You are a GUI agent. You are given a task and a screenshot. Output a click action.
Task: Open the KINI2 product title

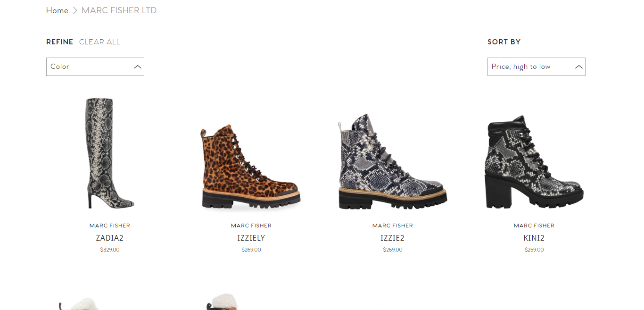point(534,238)
